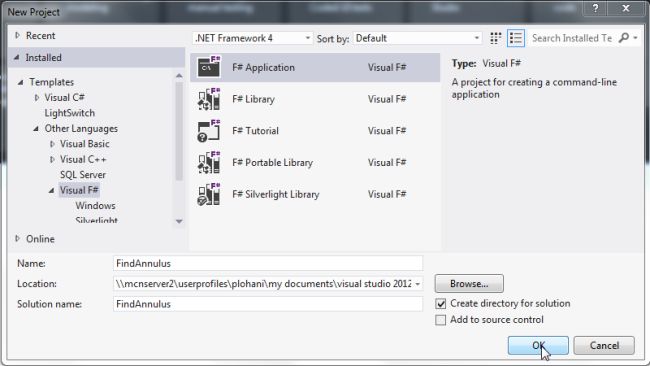Open the .NET Framework 4 dropdown

click(x=253, y=38)
